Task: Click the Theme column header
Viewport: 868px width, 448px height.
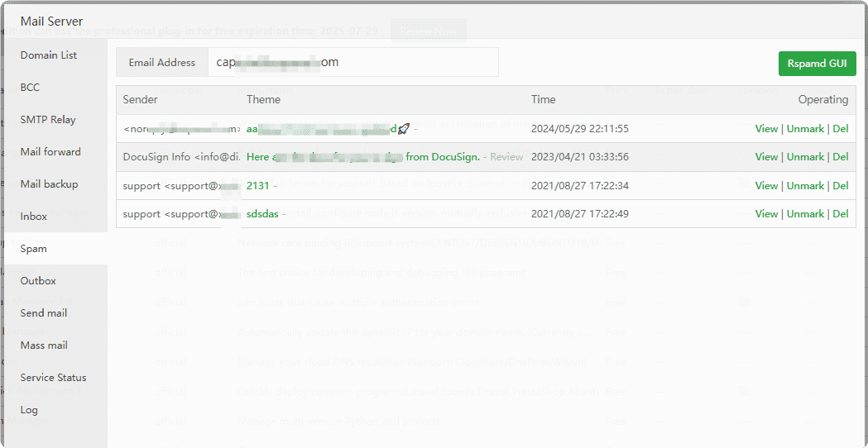Action: pos(263,99)
